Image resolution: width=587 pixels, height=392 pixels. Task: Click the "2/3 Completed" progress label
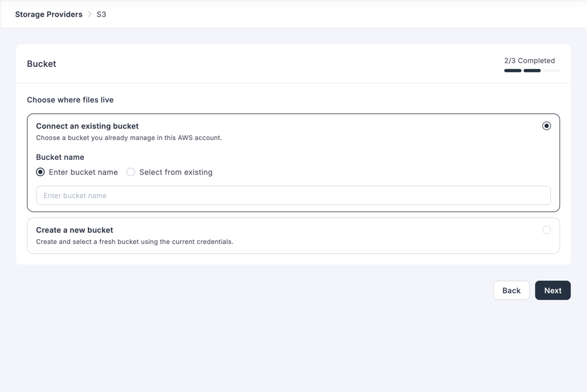(530, 60)
